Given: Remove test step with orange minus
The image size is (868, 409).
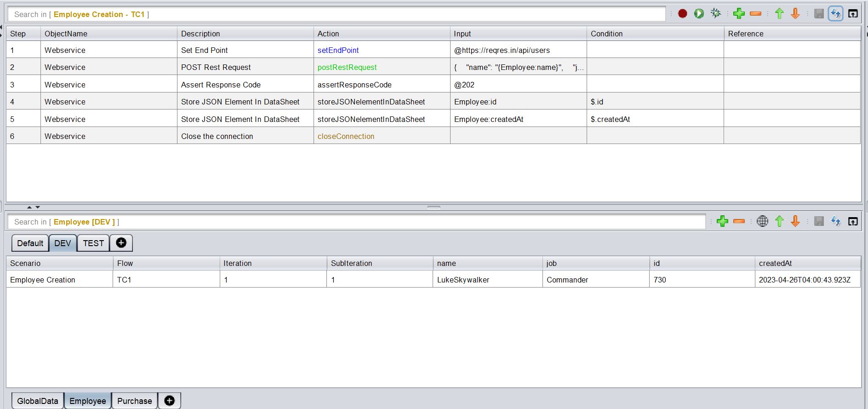Looking at the screenshot, I should tap(755, 14).
